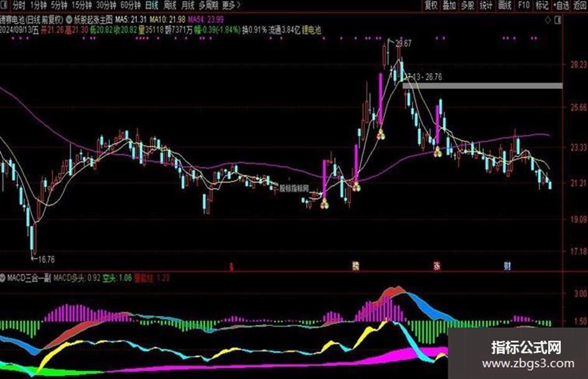Screen dimensions: 588x379
Task: Click the 财 marker icon on the timeline
Action: point(507,266)
